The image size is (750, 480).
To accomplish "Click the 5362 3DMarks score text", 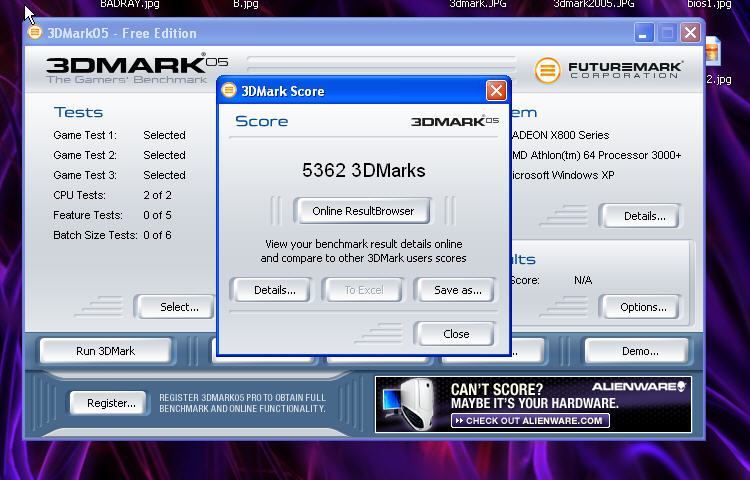I will point(364,171).
